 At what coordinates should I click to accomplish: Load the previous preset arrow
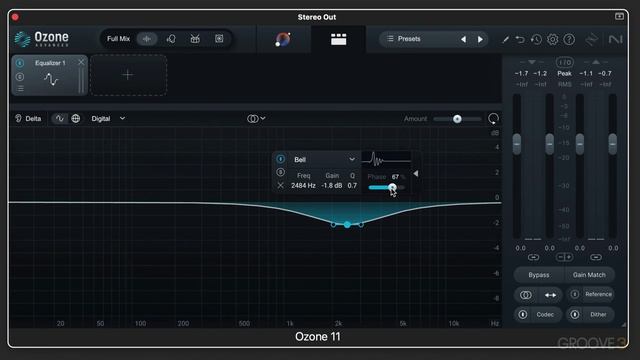(x=463, y=39)
